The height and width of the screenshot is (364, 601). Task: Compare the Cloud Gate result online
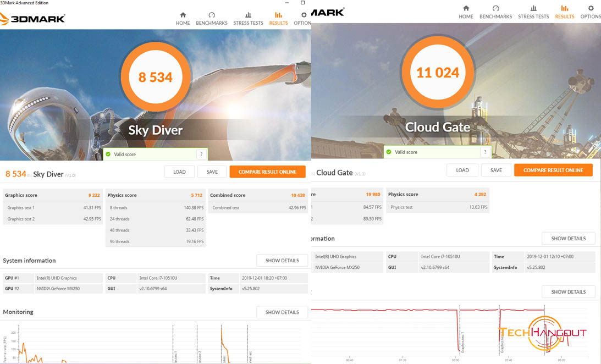coord(553,170)
